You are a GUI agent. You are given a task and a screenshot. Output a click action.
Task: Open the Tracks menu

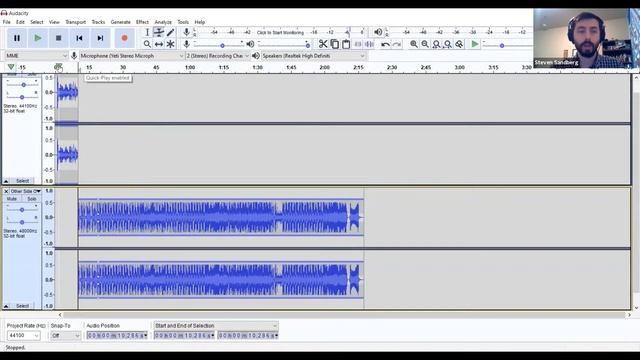[x=98, y=22]
